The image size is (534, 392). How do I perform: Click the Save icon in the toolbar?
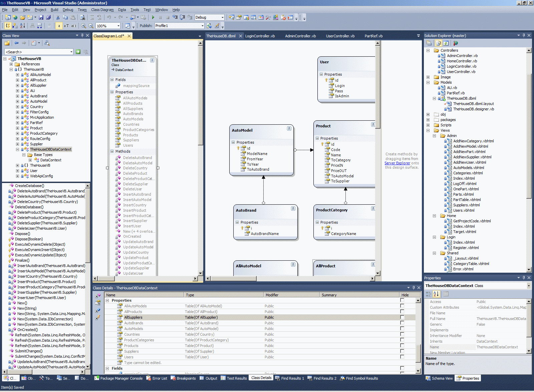tap(41, 17)
